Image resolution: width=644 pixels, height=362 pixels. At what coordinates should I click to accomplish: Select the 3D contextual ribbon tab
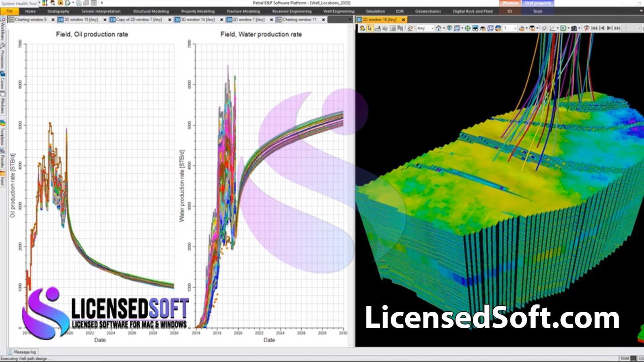point(510,11)
